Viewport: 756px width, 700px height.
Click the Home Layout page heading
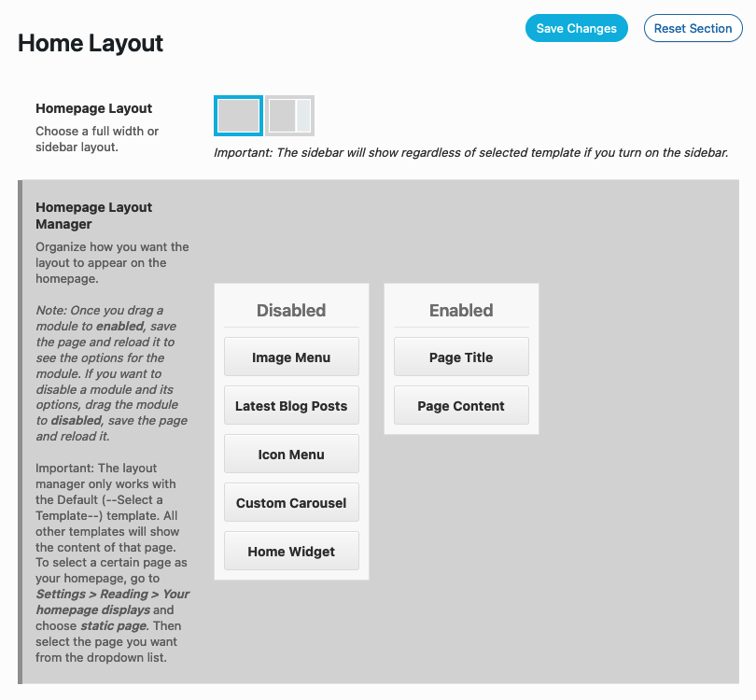coord(90,43)
